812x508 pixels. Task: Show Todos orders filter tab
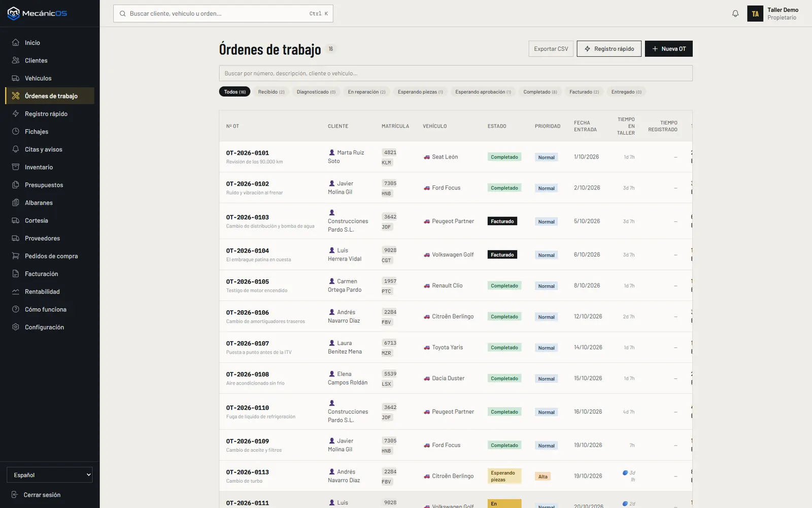tap(234, 92)
